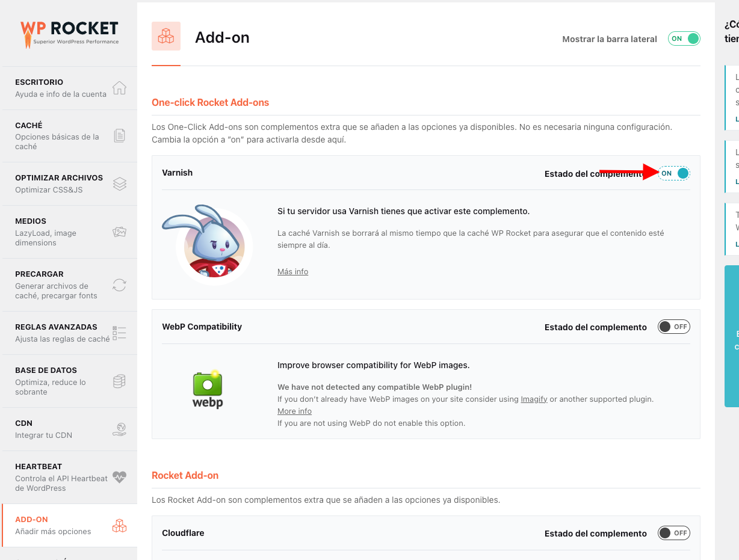Click the Reglas Avanzadas list icon
Viewport: 739px width, 560px height.
coord(119,333)
